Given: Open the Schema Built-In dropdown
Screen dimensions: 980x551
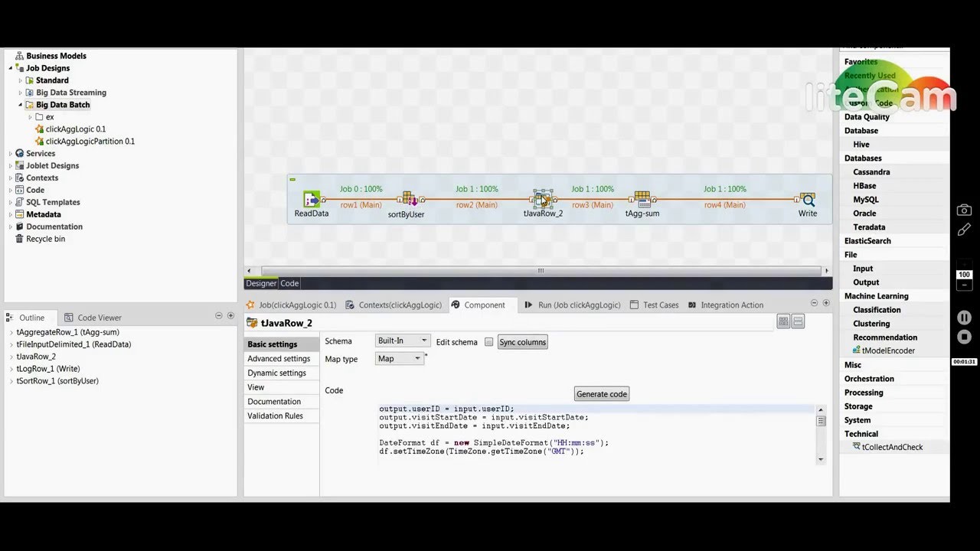Looking at the screenshot, I should click(x=402, y=341).
